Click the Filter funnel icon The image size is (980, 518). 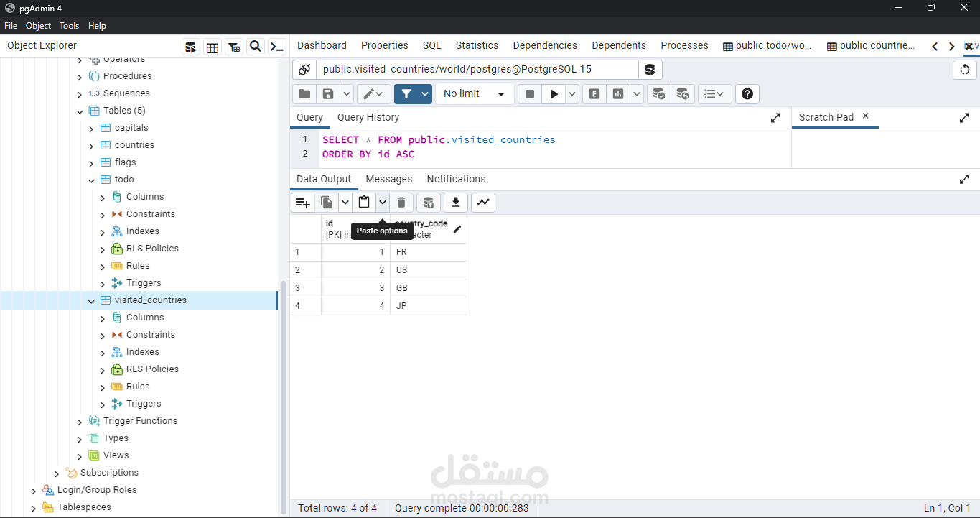406,93
